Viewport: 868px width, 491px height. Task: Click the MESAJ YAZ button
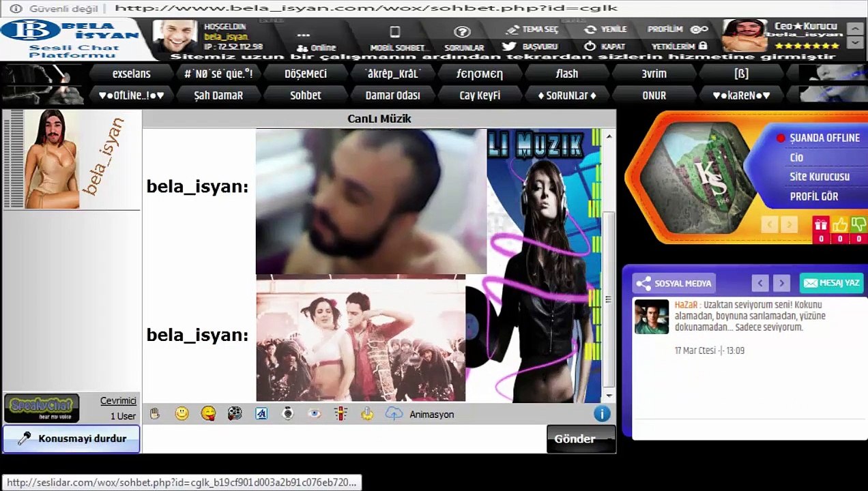(x=831, y=283)
